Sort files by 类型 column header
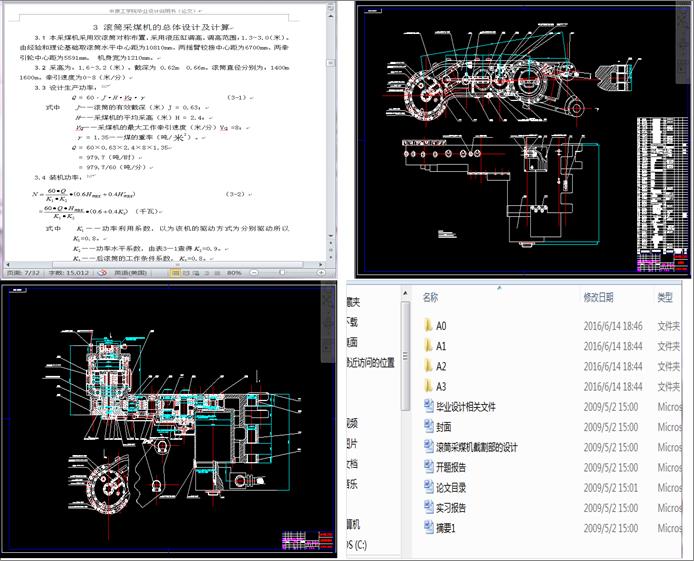This screenshot has height=561, width=694. click(665, 297)
